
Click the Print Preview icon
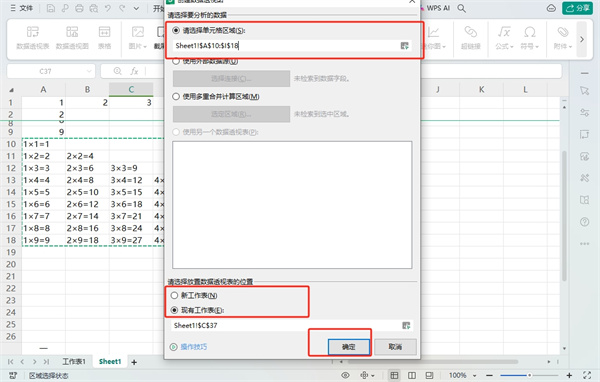tap(94, 8)
